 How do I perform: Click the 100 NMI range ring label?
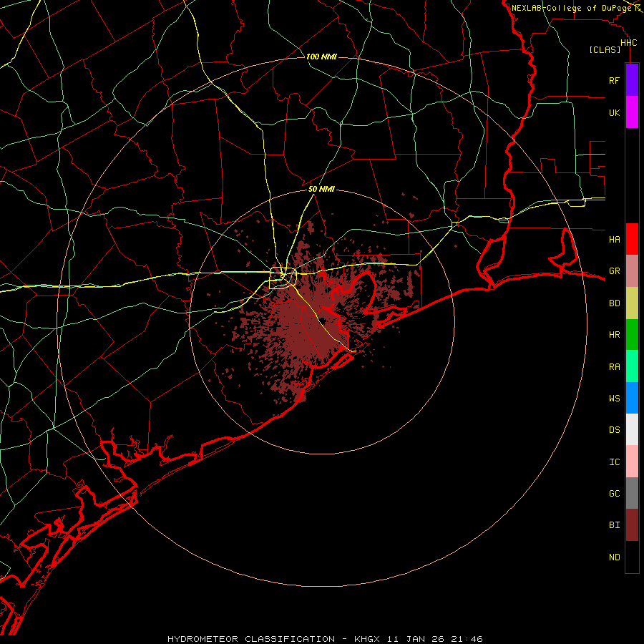tap(321, 57)
